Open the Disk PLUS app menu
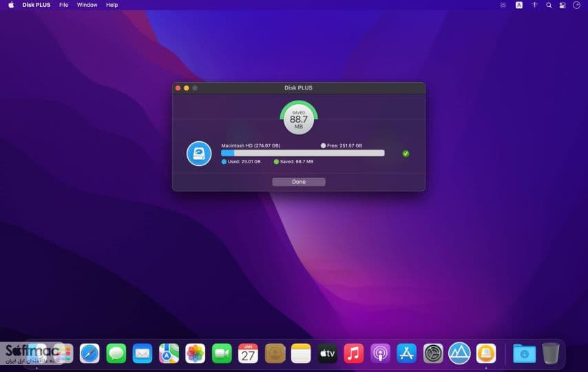The image size is (588, 372). 36,5
